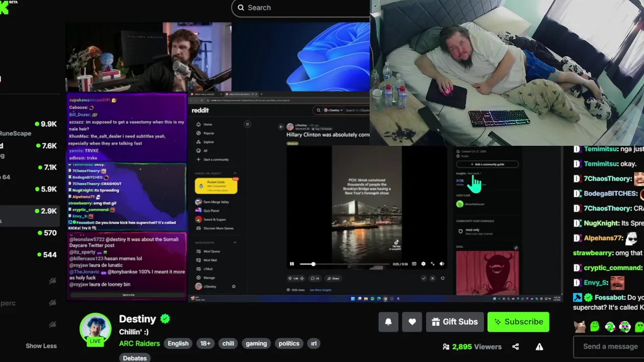Open the share icon beside viewer count
644x362 pixels.
[515, 346]
